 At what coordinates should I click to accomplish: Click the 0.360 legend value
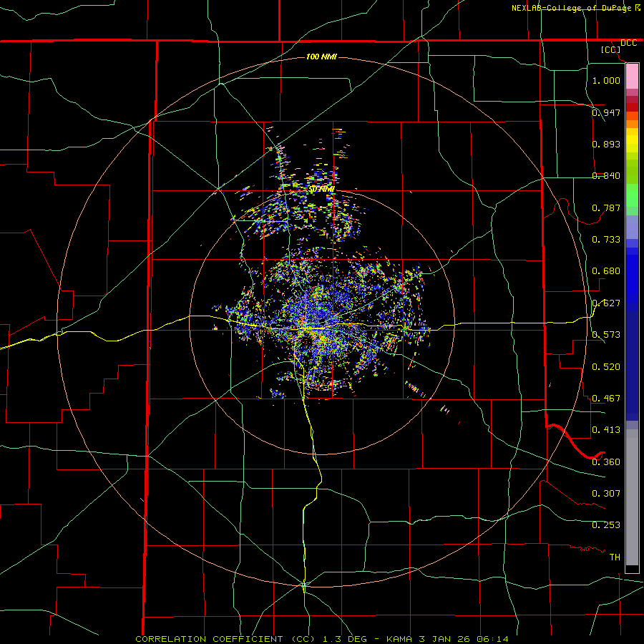(x=606, y=462)
